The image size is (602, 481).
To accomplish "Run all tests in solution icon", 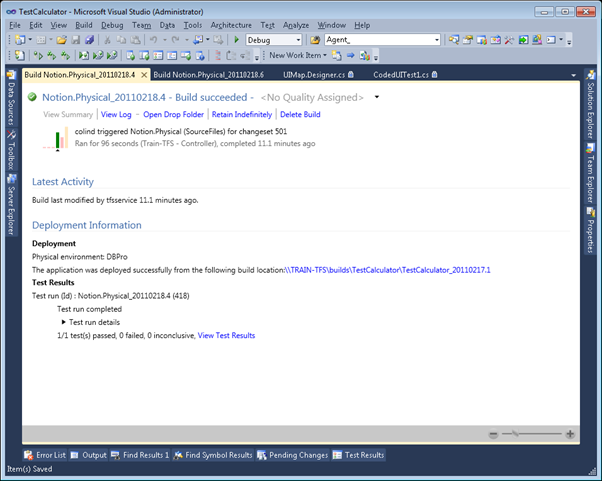I will (x=51, y=56).
